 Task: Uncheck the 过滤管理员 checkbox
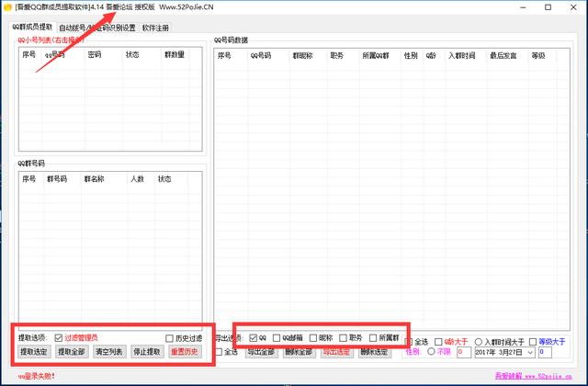pos(59,337)
